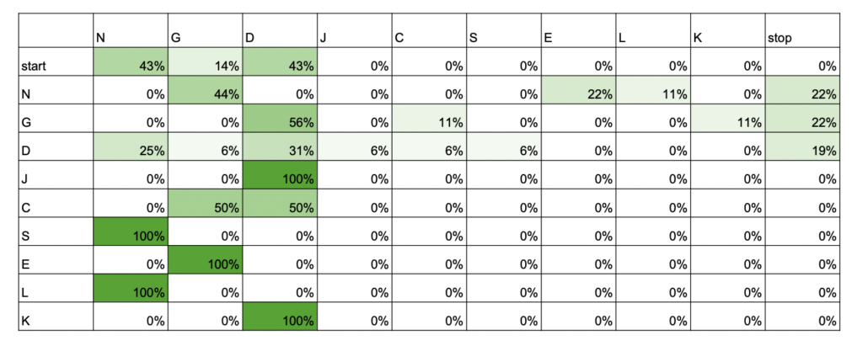Select the 100% cell in row S

(131, 236)
